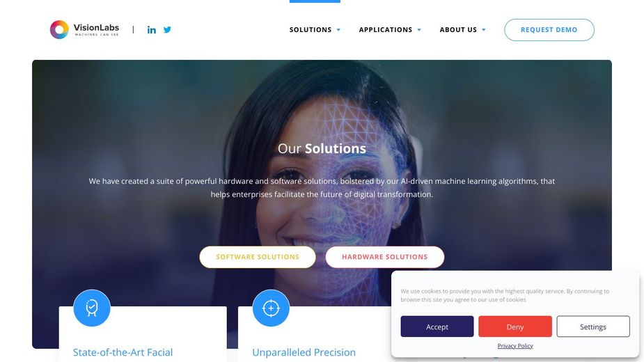
Task: Open the Twitter bird icon
Action: [167, 29]
